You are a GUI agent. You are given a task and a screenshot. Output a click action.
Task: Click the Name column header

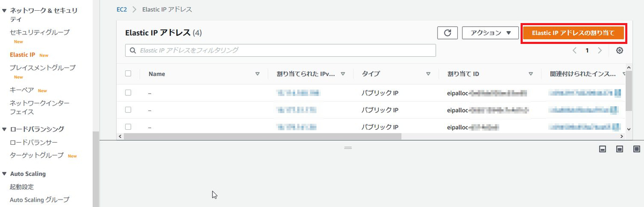(157, 74)
